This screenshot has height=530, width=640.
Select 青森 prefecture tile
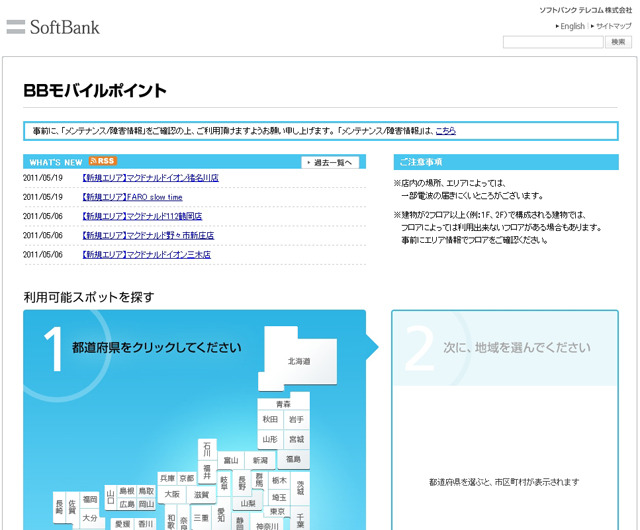point(283,404)
